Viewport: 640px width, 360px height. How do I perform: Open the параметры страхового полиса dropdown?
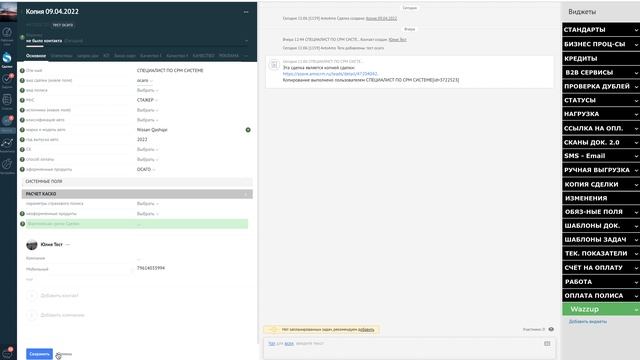[x=147, y=203]
